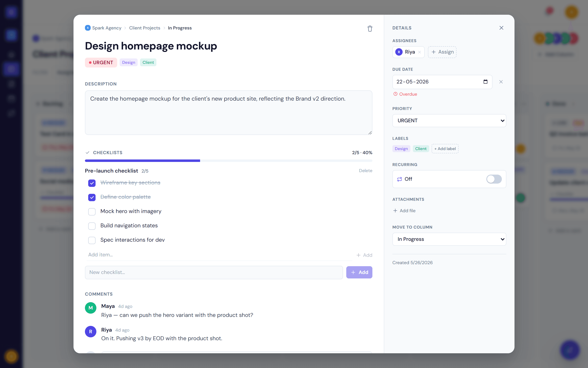
Task: Delete the Pre-launch checklist
Action: tap(365, 171)
